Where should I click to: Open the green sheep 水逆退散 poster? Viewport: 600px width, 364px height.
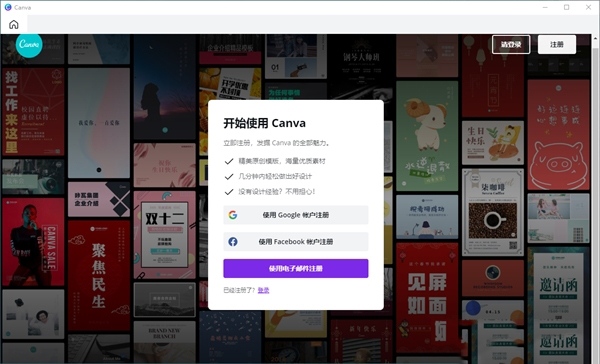click(427, 136)
